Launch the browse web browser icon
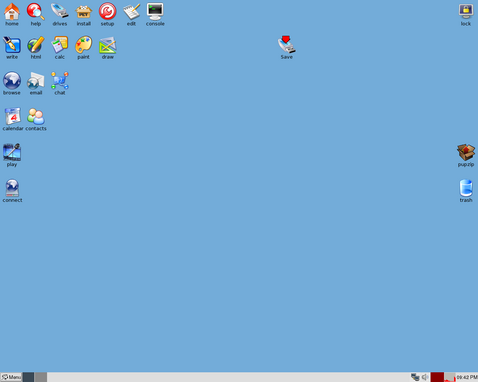The height and width of the screenshot is (382, 478). pos(12,81)
